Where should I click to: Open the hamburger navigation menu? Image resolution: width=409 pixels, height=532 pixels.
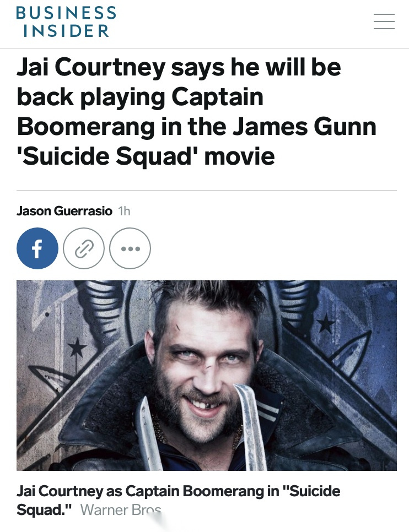click(384, 21)
